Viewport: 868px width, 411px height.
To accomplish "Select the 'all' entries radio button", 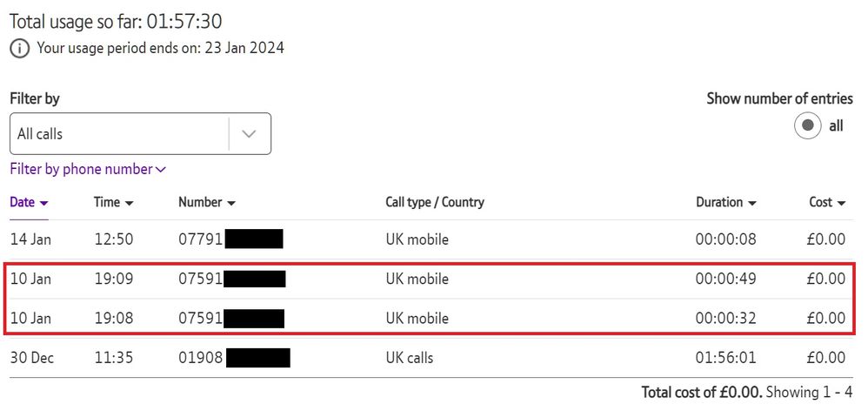I will point(808,126).
